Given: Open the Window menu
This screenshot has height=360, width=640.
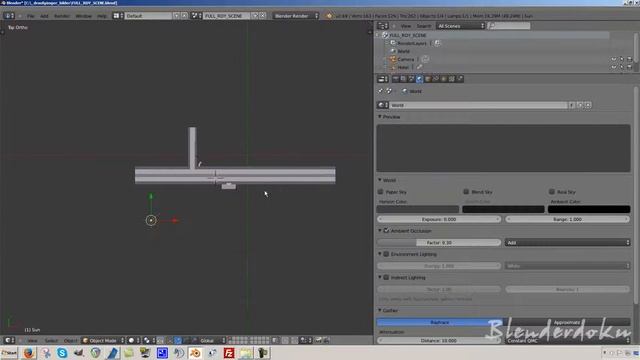Looking at the screenshot, I should pos(84,16).
